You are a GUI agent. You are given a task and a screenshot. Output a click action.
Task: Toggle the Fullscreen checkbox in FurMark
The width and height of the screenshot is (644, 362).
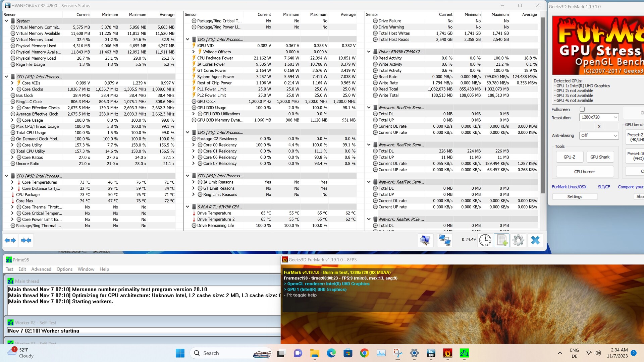[582, 109]
